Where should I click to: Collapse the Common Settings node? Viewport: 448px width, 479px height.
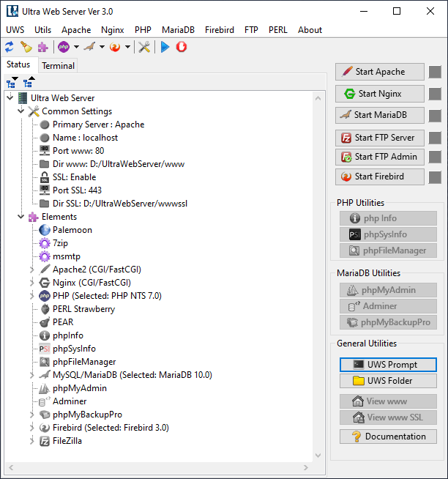tap(21, 111)
